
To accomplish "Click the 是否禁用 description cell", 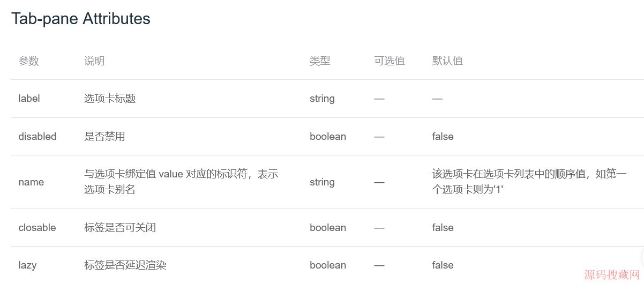I will [104, 137].
